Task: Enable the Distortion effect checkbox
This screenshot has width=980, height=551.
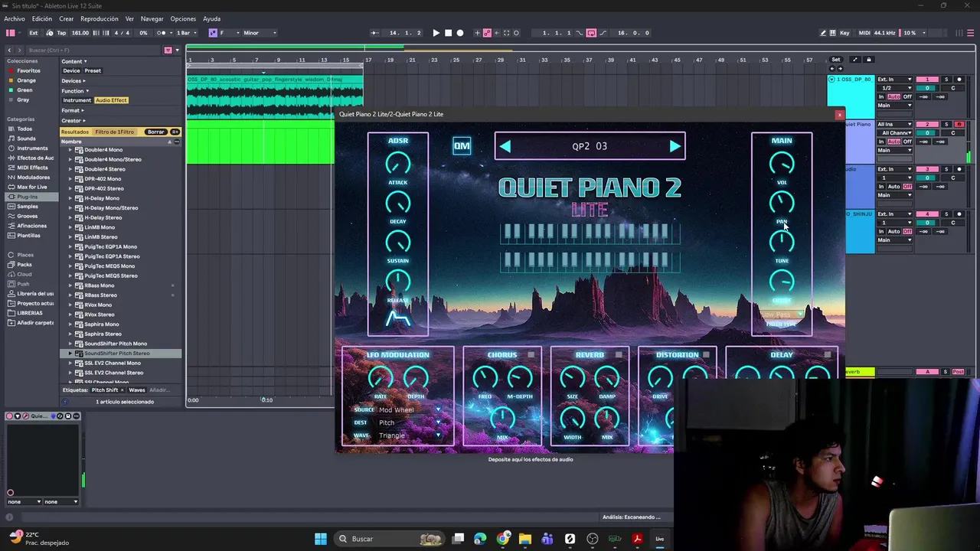Action: (706, 355)
